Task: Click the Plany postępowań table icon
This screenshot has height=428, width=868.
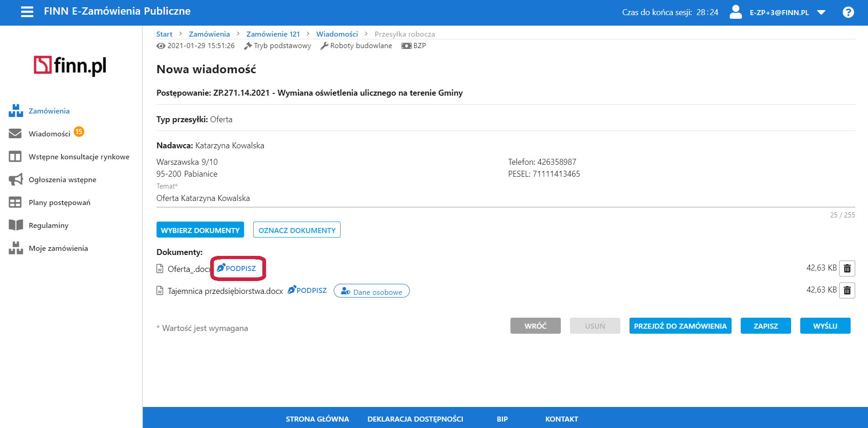Action: tap(15, 202)
